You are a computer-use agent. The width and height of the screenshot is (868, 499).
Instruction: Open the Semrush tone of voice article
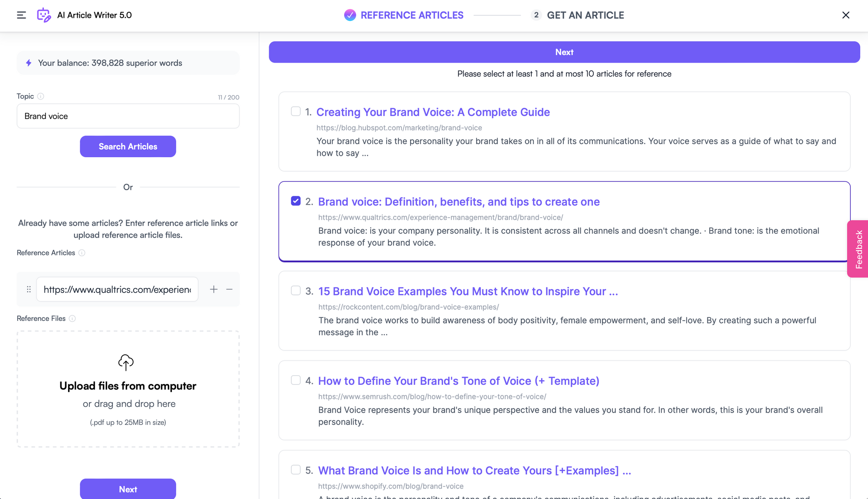(458, 381)
